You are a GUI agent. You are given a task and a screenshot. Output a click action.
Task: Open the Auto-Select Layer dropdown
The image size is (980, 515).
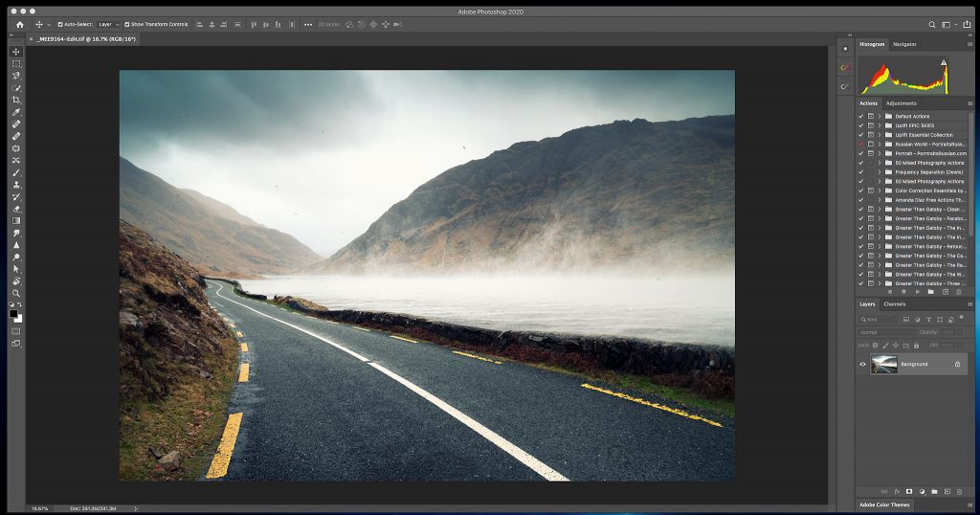pos(107,24)
